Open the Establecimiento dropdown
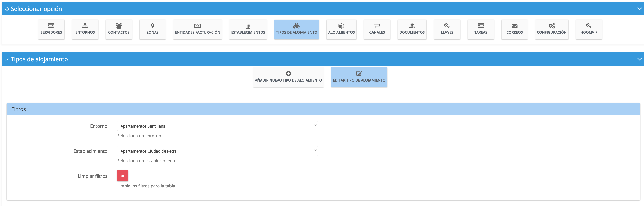The width and height of the screenshot is (644, 206). 217,151
